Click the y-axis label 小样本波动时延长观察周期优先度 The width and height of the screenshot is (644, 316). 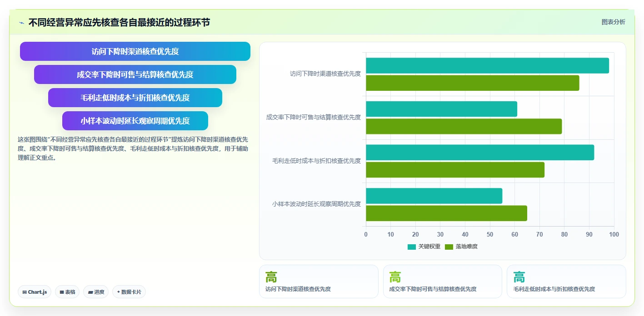(316, 204)
